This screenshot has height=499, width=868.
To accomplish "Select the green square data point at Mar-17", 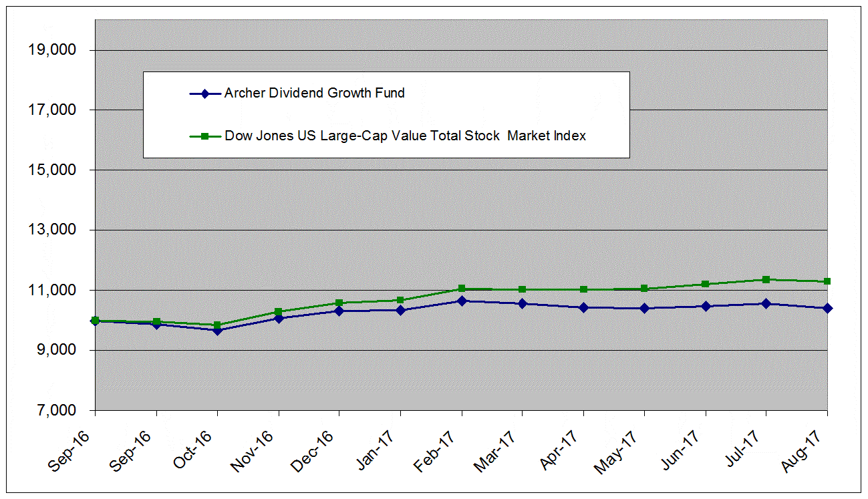I will pyautogui.click(x=523, y=289).
